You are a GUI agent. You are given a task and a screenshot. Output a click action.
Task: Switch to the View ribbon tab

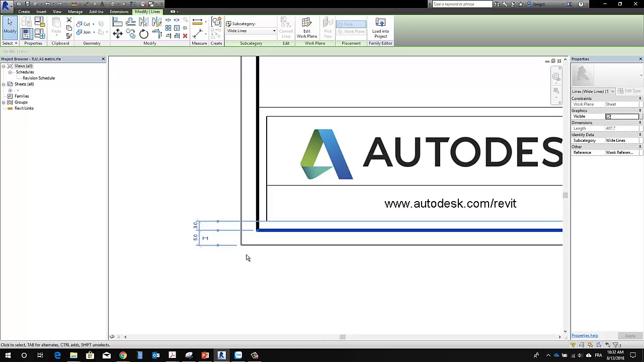[57, 12]
